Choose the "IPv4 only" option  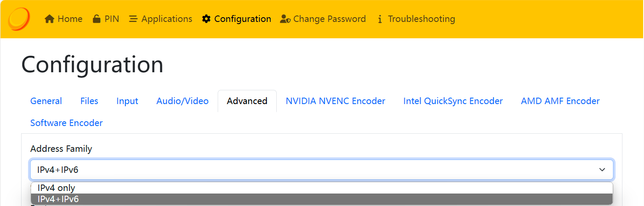[56, 188]
